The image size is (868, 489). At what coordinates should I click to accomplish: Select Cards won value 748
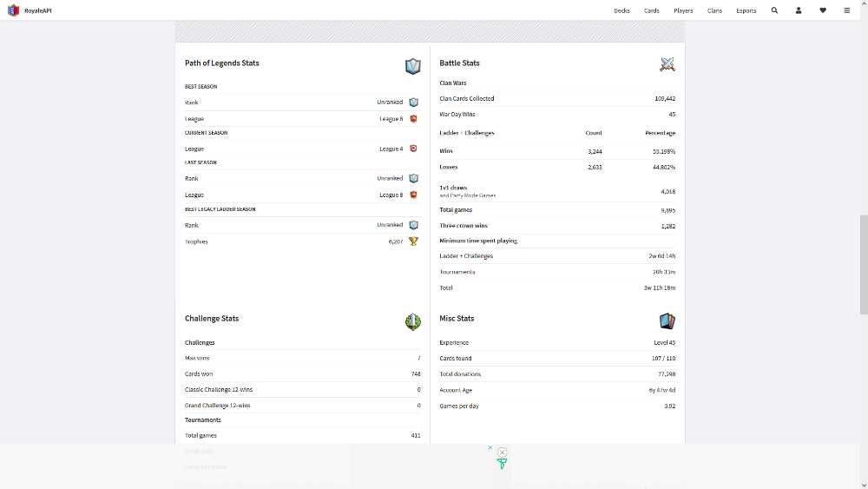tap(416, 373)
